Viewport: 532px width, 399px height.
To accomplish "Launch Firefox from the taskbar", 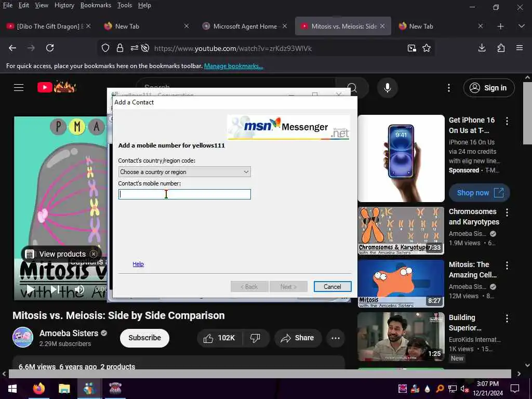I will click(39, 389).
